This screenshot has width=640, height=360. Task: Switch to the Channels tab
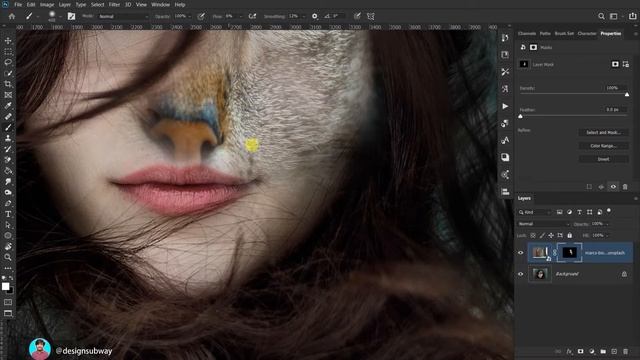(x=527, y=33)
